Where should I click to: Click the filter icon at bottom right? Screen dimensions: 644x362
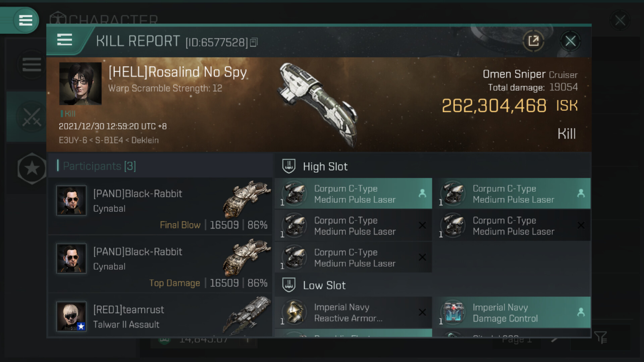click(600, 337)
